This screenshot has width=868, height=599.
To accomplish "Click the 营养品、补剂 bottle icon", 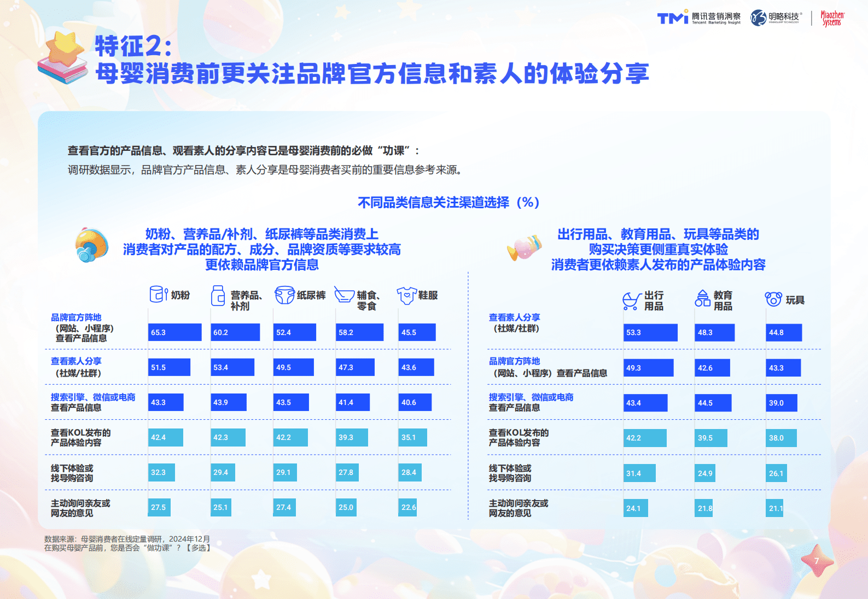I will pyautogui.click(x=218, y=295).
